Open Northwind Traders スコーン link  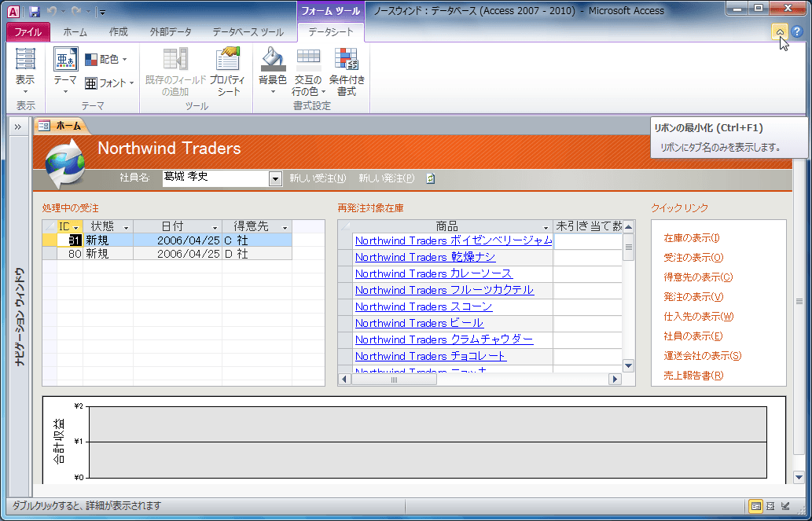point(424,307)
